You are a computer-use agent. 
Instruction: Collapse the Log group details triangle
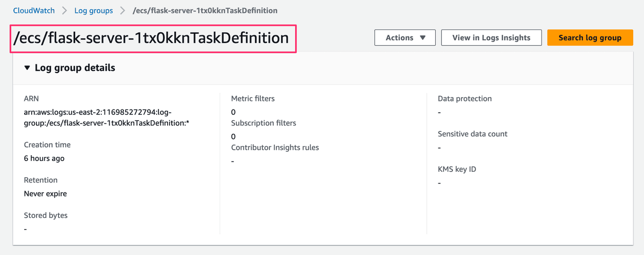pyautogui.click(x=27, y=68)
